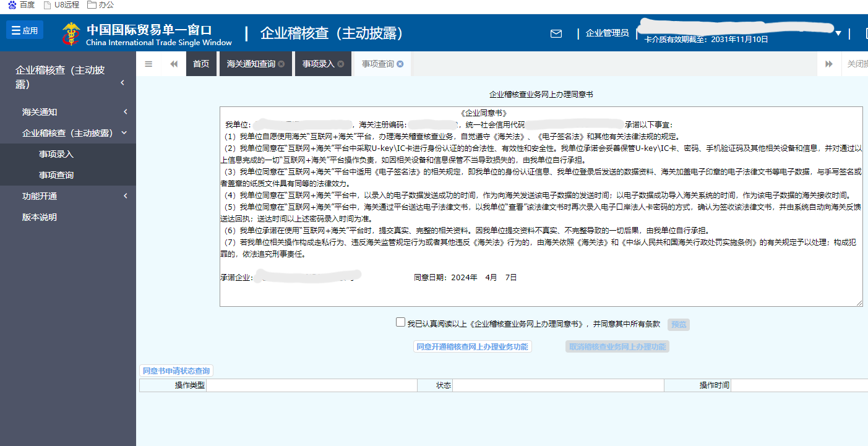Click the envelope message icon
The image size is (868, 446).
555,34
